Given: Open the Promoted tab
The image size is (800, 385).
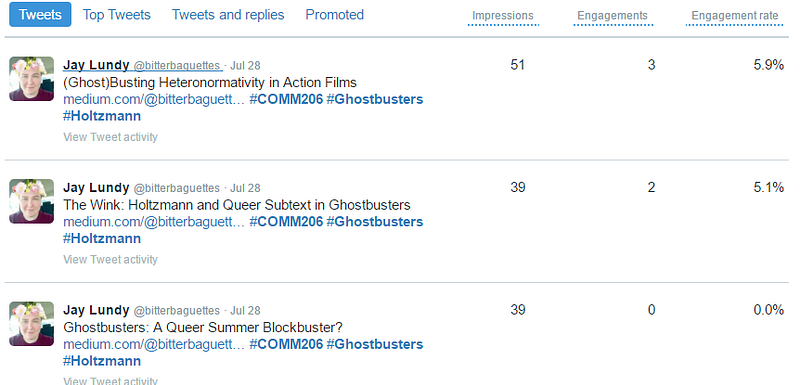Looking at the screenshot, I should click(335, 15).
